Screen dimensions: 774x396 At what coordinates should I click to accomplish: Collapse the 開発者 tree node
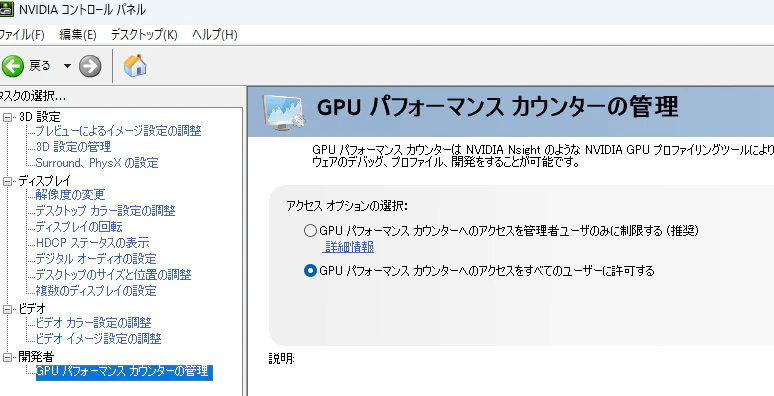pyautogui.click(x=7, y=356)
